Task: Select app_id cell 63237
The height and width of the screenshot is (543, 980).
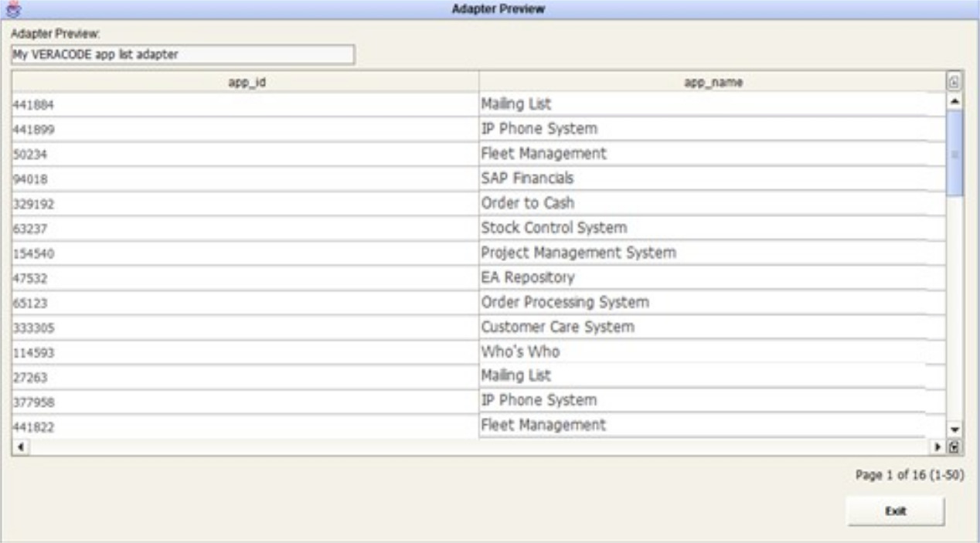Action: point(245,228)
